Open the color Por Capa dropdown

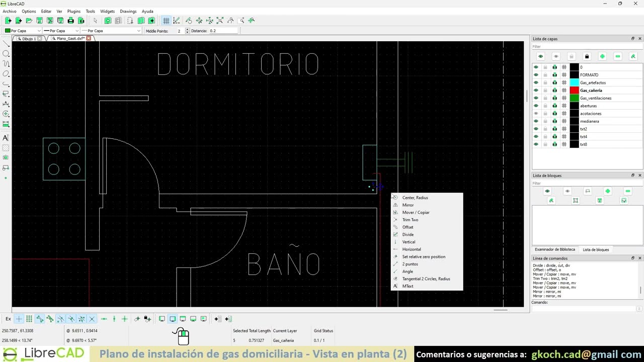coord(22,31)
